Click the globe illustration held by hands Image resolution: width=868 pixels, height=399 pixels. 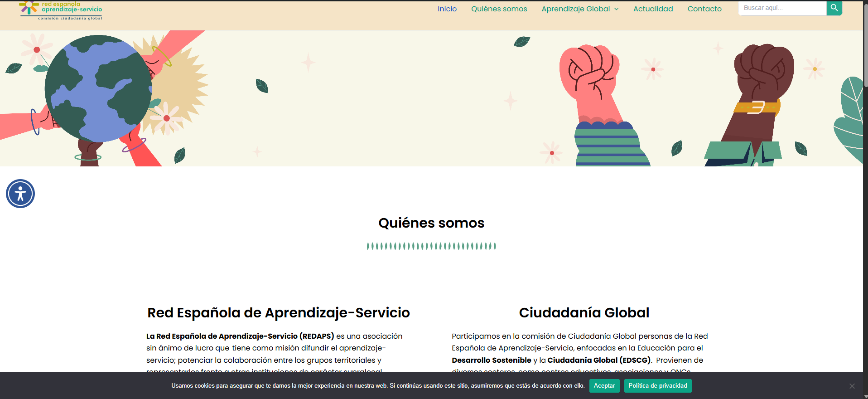[x=98, y=89]
